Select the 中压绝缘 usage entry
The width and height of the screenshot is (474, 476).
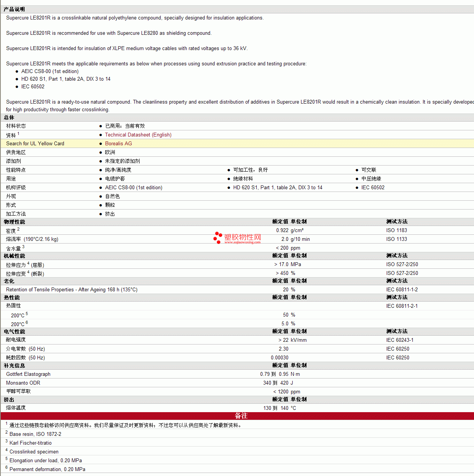pyautogui.click(x=371, y=179)
